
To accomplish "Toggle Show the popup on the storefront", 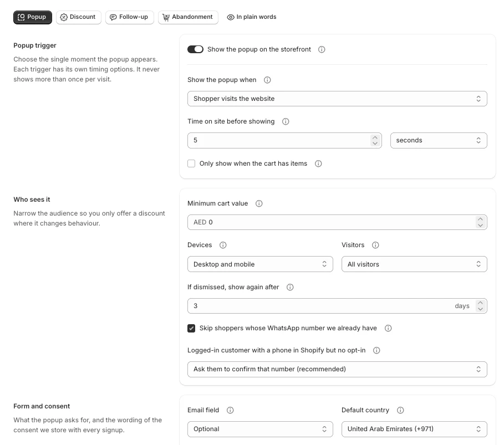I will [x=195, y=49].
